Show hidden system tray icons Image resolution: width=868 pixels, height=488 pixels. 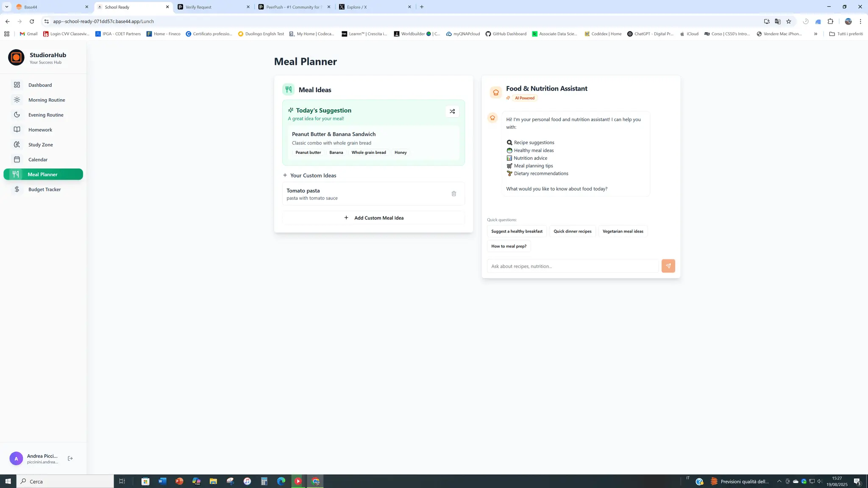click(x=779, y=481)
